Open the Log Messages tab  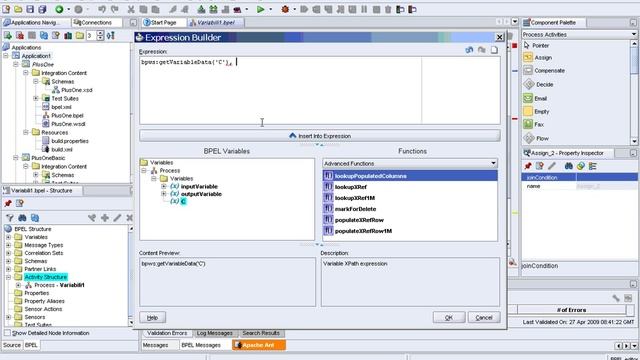point(215,333)
